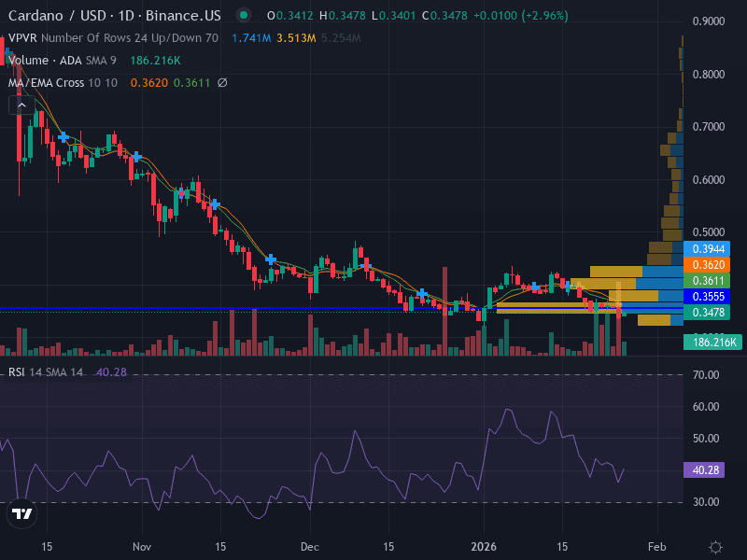The height and width of the screenshot is (560, 747).
Task: Select the RSI 14 SMA 14 legend
Action: [45, 371]
